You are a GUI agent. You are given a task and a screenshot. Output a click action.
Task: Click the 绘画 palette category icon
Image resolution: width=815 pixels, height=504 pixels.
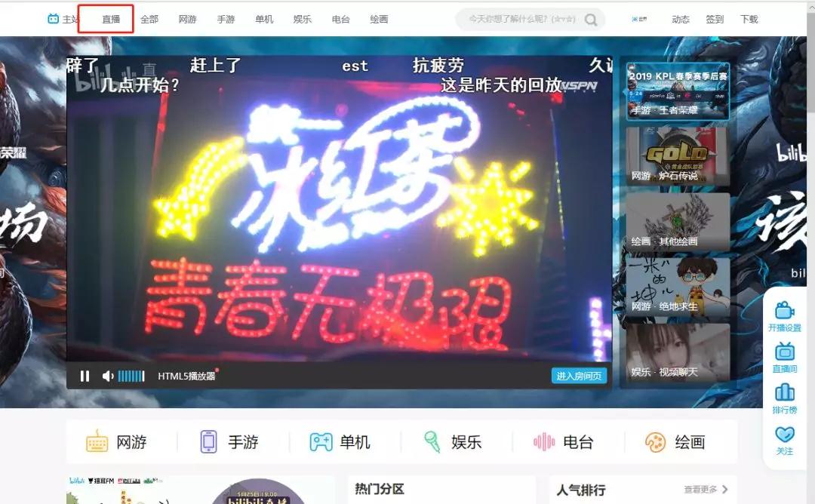coord(656,442)
